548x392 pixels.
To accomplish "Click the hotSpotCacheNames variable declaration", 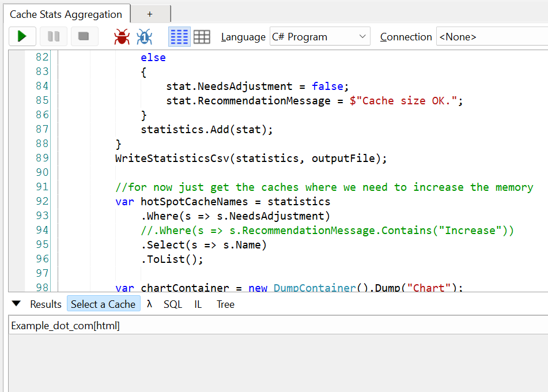I will coord(194,202).
